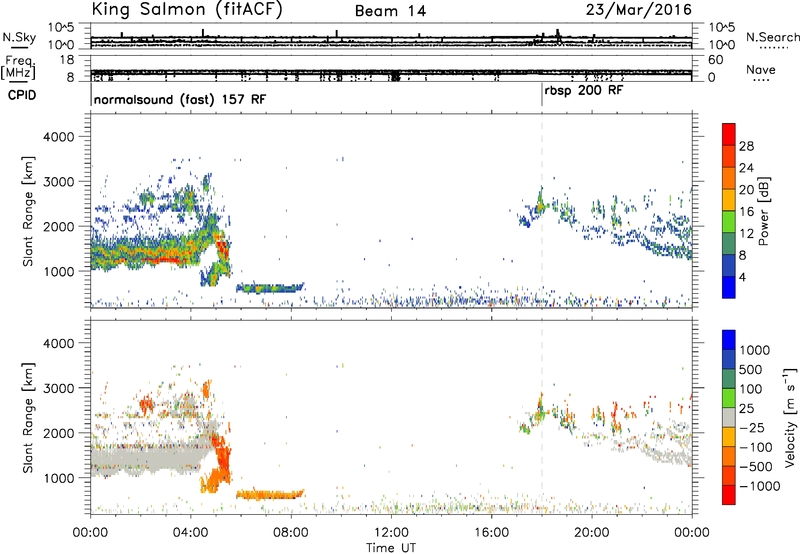The width and height of the screenshot is (800, 554).
Task: Click the "16" tick on the Power colorbar
Action: click(746, 212)
